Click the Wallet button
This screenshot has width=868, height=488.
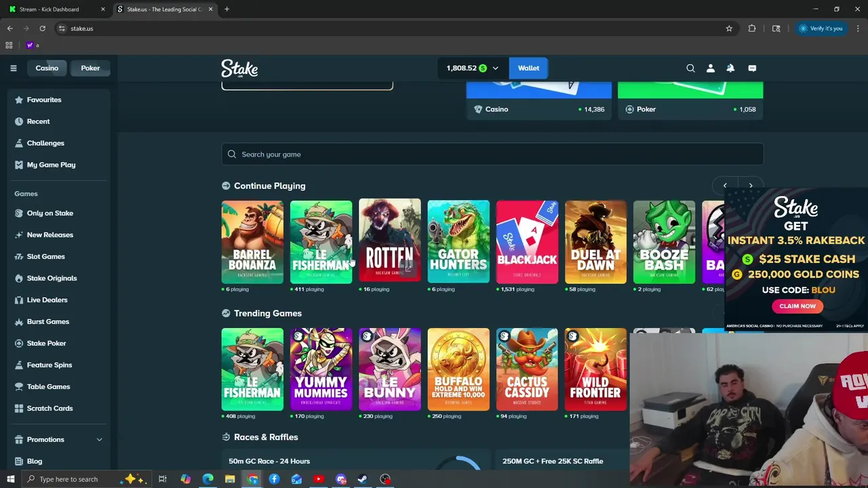point(528,68)
